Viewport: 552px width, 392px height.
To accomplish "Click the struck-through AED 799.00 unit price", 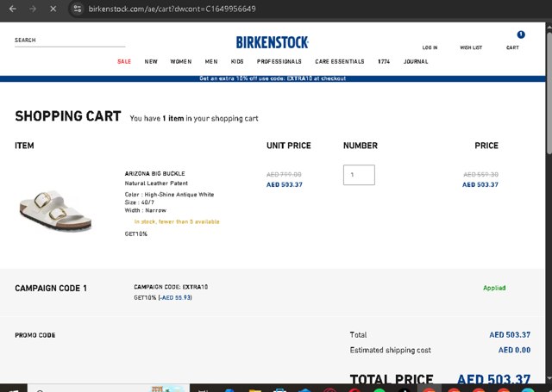I will coord(284,174).
